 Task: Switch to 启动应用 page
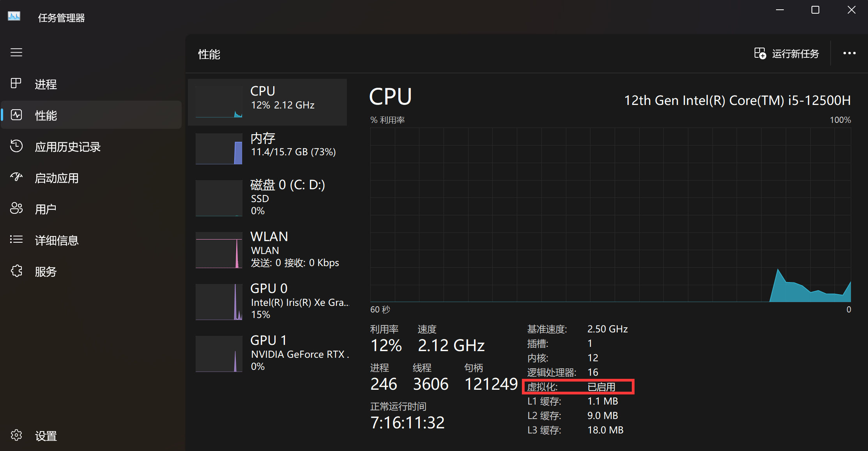(x=91, y=178)
